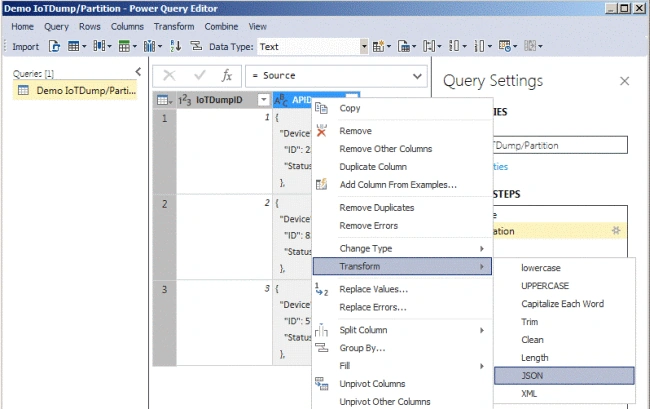Viewport: 650px width, 409px height.
Task: Click the Import button in the toolbar
Action: (25, 46)
